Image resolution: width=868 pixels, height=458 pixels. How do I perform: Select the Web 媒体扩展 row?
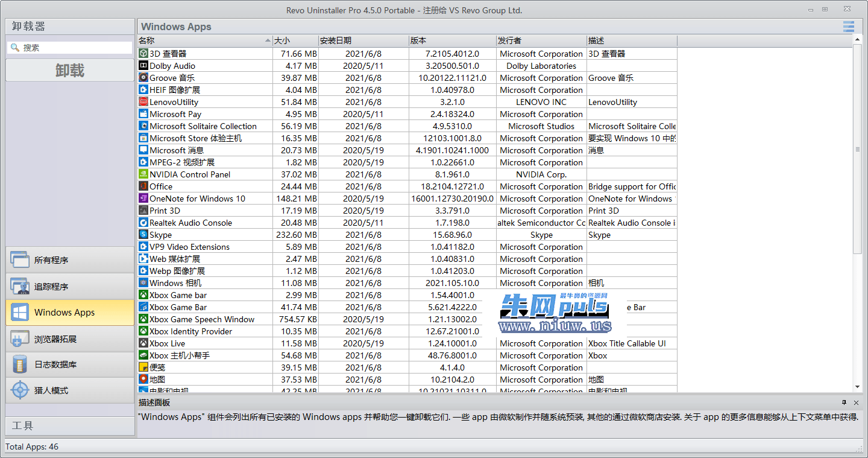point(407,259)
